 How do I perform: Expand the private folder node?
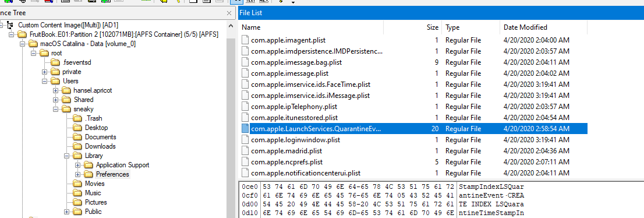pyautogui.click(x=44, y=72)
